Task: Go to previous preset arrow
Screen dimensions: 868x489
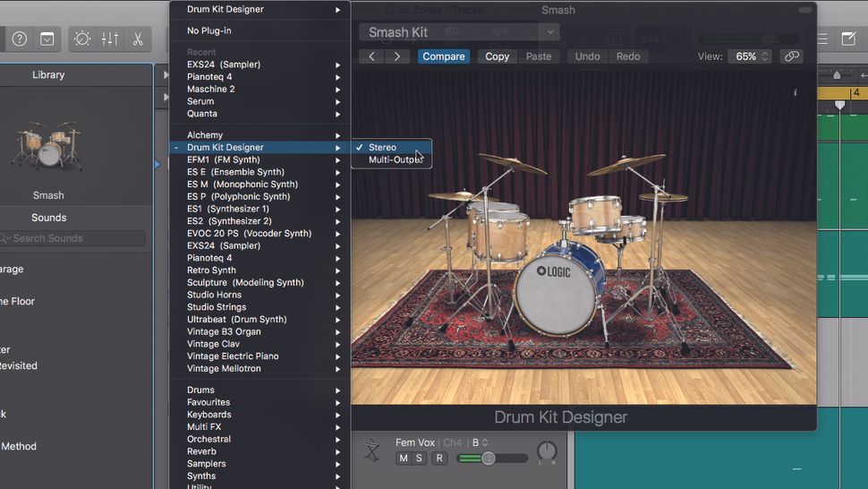Action: pos(372,56)
